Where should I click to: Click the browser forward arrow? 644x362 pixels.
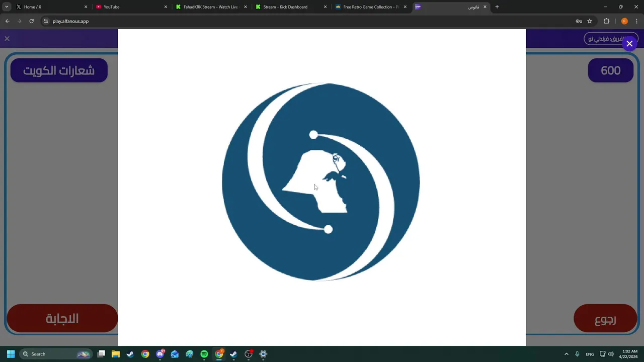coord(19,21)
